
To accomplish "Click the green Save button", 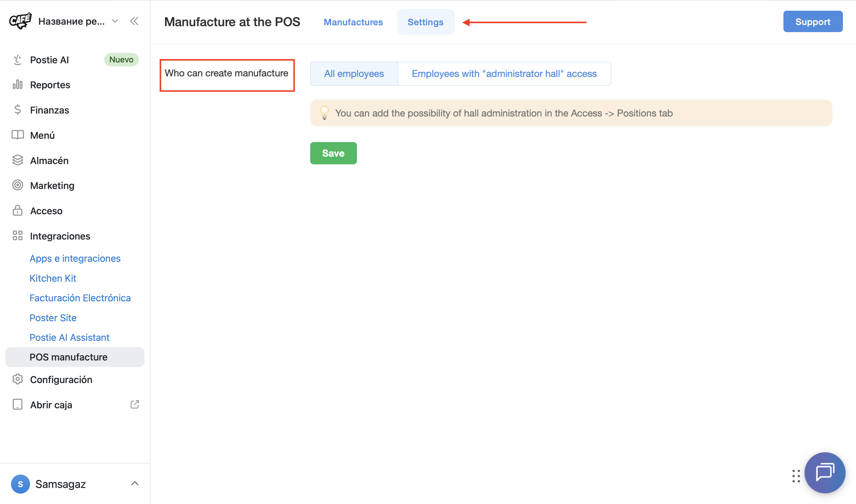I will click(x=333, y=153).
